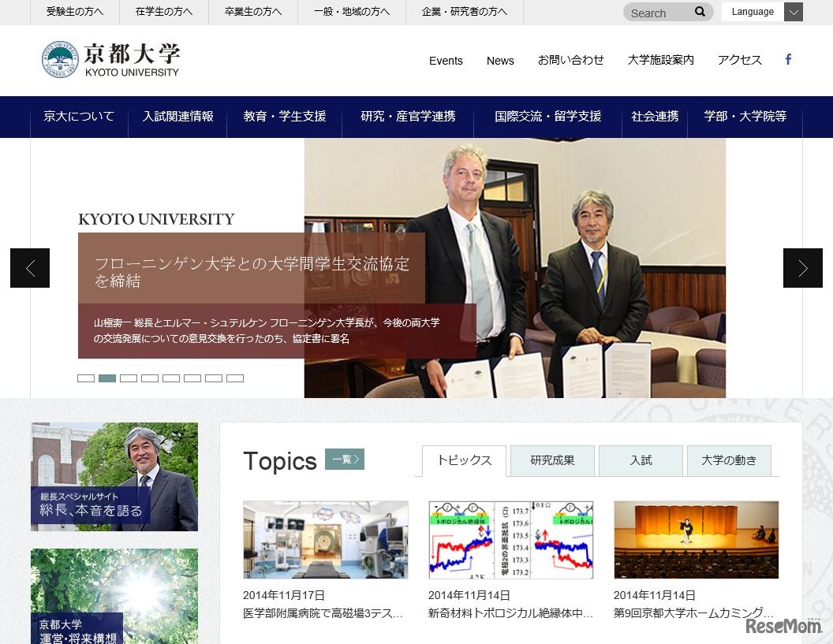The image size is (833, 644).
Task: Open the 学部・大学院等 navigation menu
Action: [x=745, y=115]
